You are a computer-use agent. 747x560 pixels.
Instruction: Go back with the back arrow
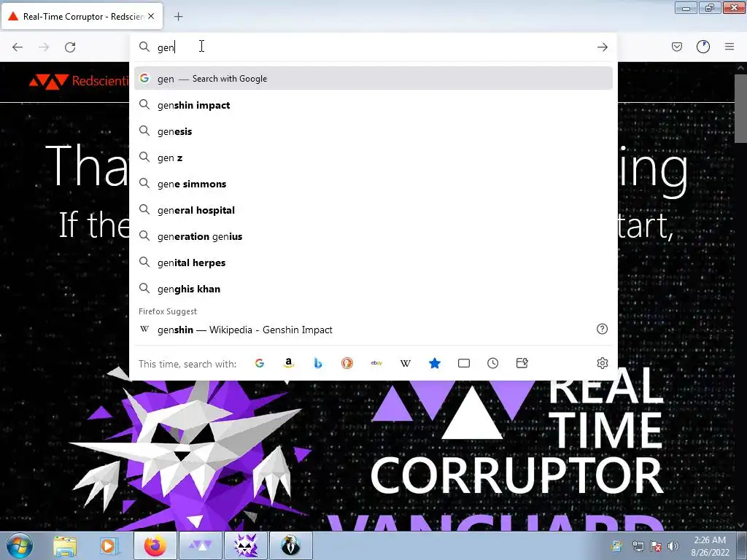[x=18, y=47]
